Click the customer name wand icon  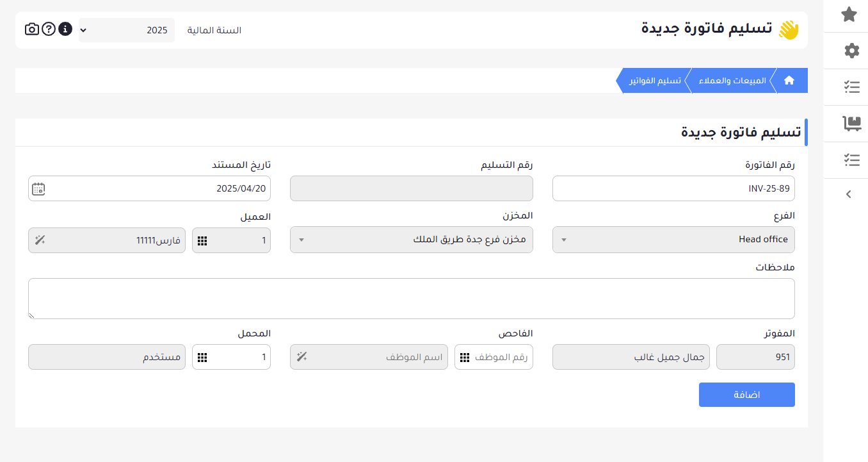[x=40, y=241]
